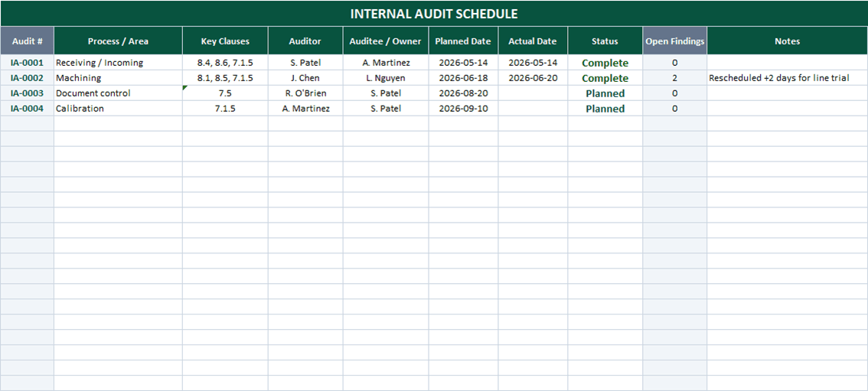The height and width of the screenshot is (391, 868).
Task: Select audit number IA-0004
Action: click(x=27, y=109)
